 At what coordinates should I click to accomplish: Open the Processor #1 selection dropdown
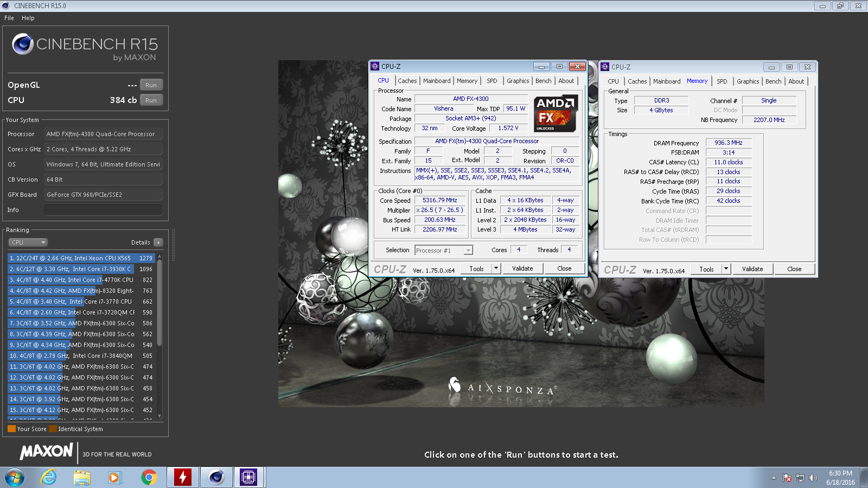pos(444,250)
